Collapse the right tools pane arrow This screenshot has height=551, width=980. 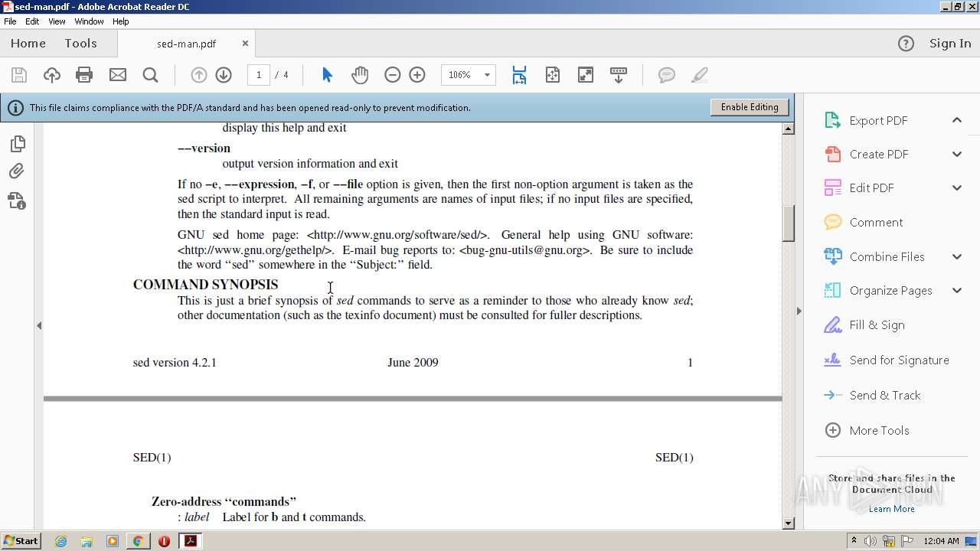799,311
